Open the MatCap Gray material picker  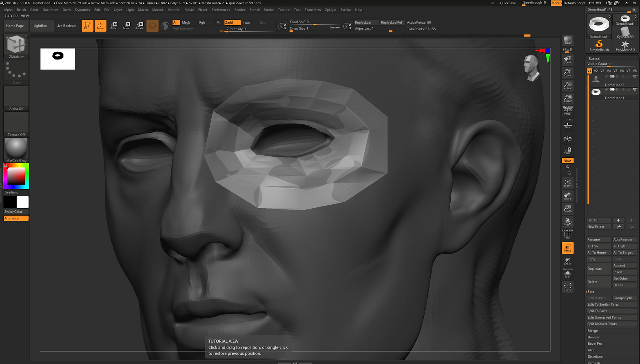tap(16, 150)
